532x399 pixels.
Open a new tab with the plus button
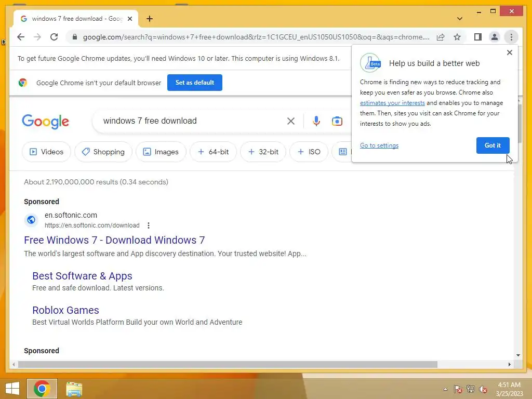point(150,19)
